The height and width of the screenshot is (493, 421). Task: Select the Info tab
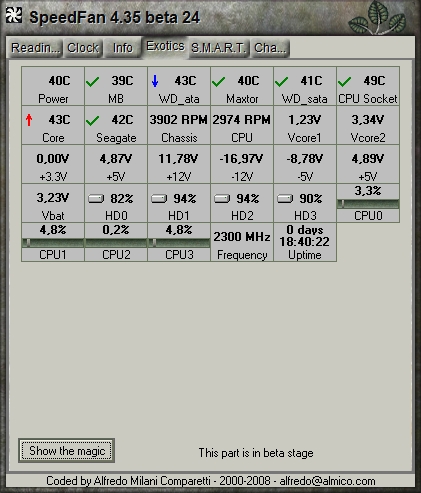[122, 48]
